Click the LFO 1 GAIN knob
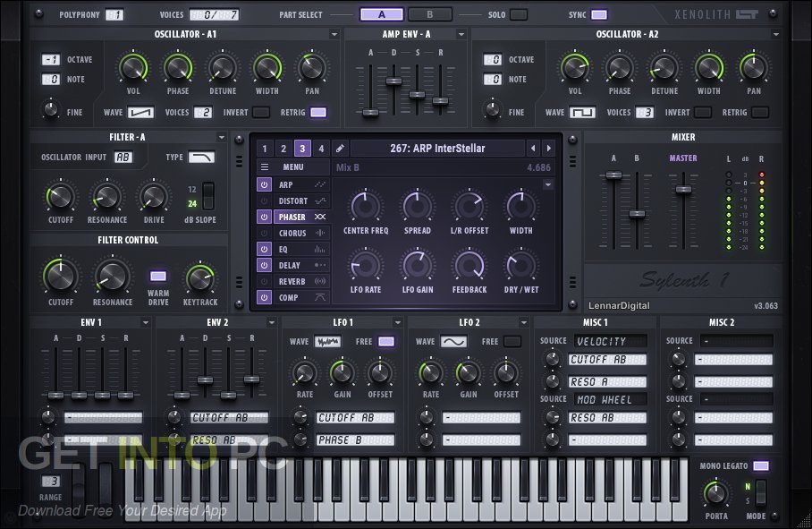The height and width of the screenshot is (529, 812). pyautogui.click(x=342, y=372)
